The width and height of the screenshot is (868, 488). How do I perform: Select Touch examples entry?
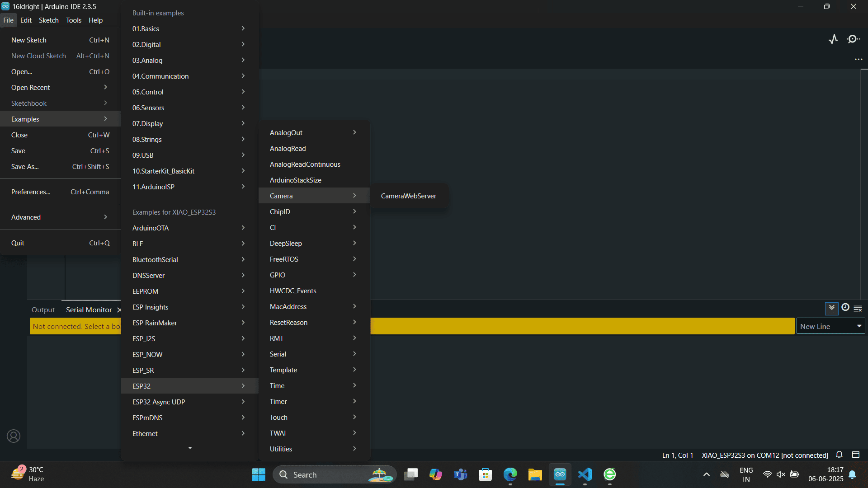tap(314, 418)
